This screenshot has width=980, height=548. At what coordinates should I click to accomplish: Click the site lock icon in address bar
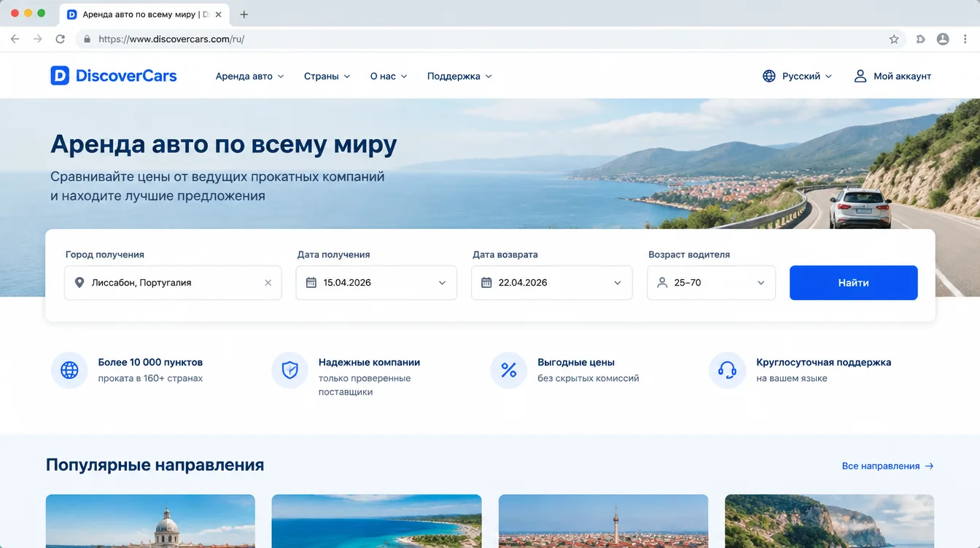(x=87, y=39)
